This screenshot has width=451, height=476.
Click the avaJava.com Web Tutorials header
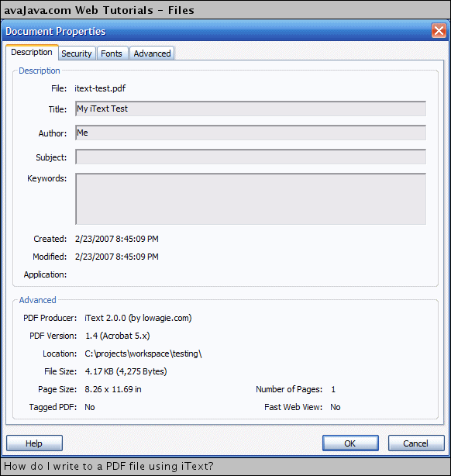click(99, 10)
